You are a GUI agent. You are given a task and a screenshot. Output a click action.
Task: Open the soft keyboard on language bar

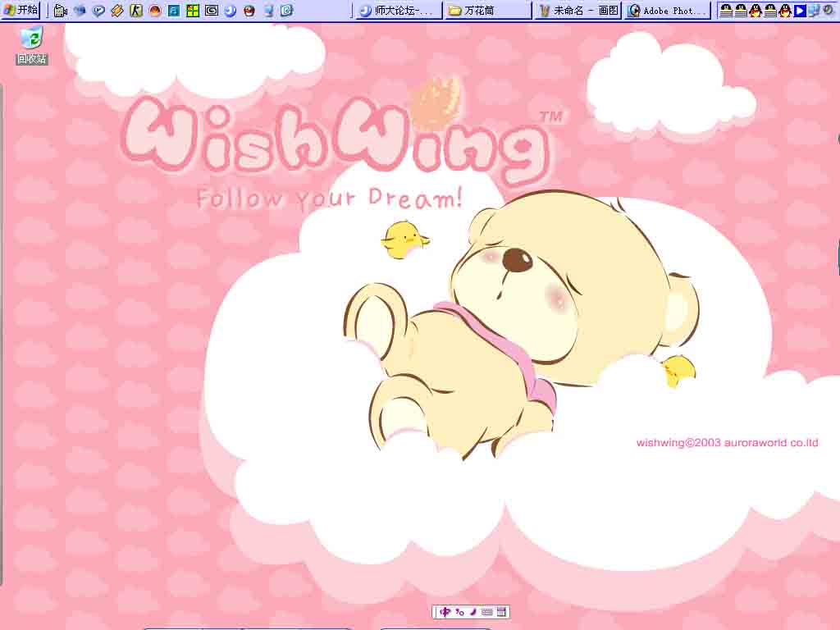click(x=487, y=612)
